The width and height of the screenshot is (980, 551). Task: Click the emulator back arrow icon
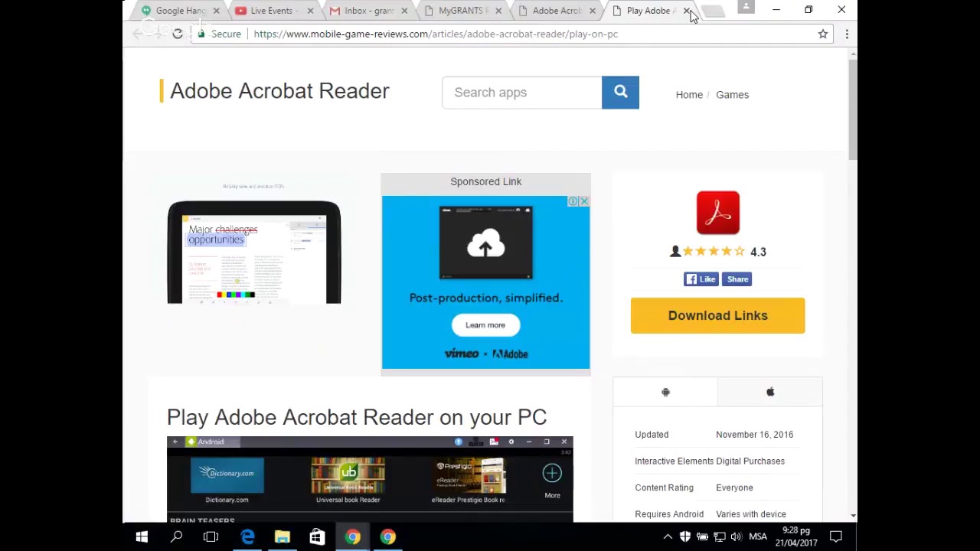coord(175,442)
